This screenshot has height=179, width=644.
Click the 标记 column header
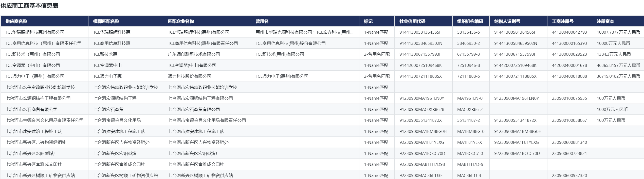pos(377,21)
